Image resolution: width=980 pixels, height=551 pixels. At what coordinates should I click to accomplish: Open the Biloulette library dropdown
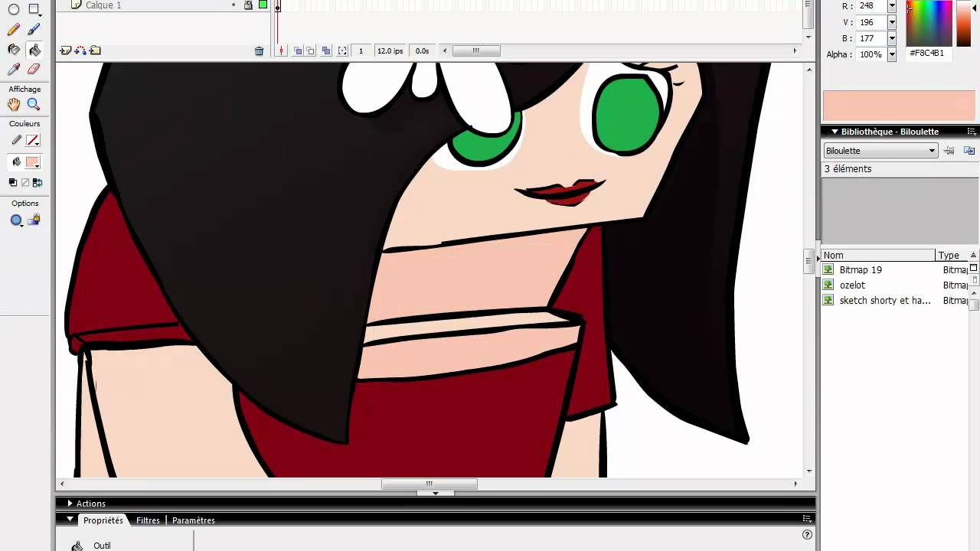[880, 151]
